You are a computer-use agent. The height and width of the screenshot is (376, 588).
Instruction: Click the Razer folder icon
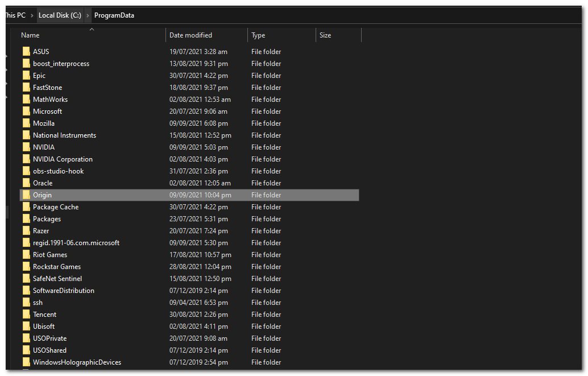coord(26,230)
